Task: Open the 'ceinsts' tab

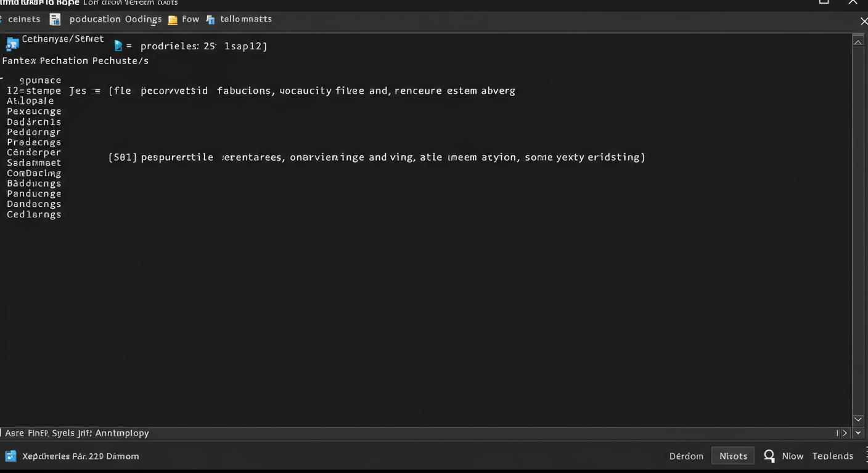Action: [x=24, y=19]
